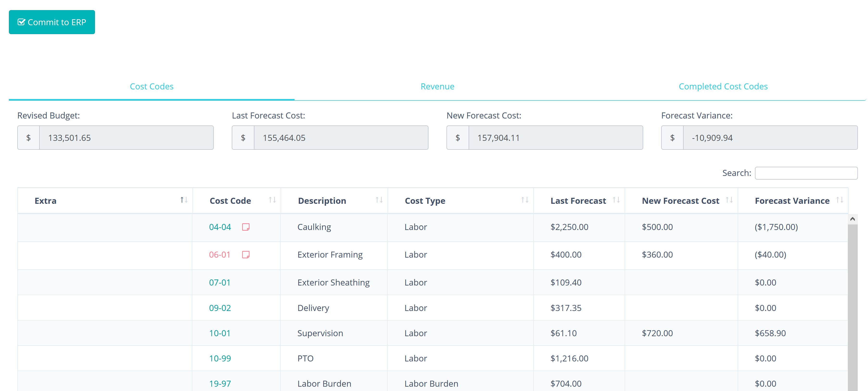Open cost code 09-02 link

pyautogui.click(x=220, y=308)
